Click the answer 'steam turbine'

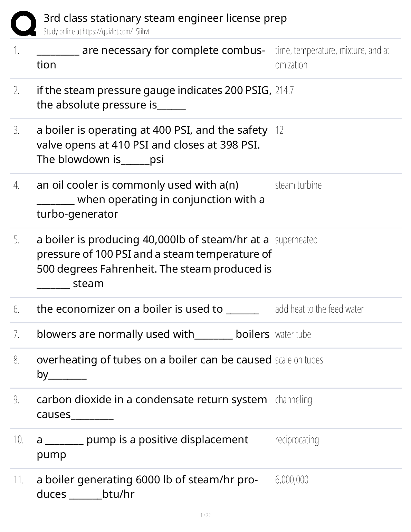tap(298, 185)
